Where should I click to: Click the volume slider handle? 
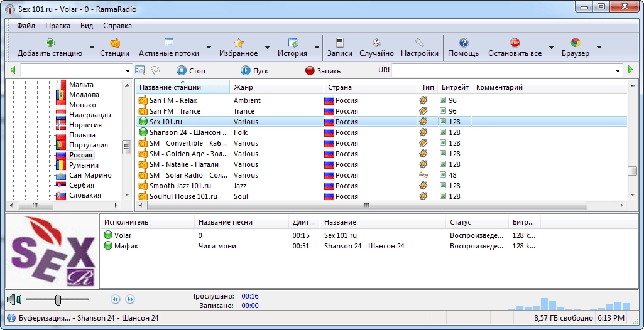click(x=58, y=300)
